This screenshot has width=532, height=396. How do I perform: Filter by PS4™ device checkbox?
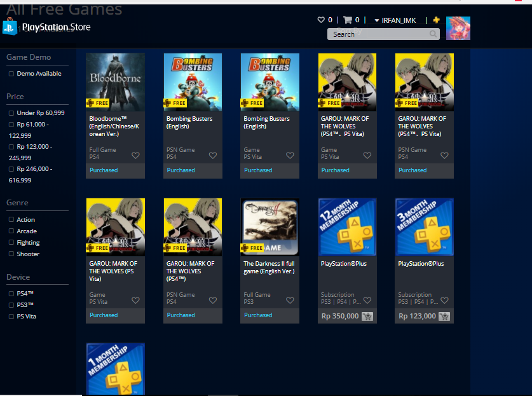tap(11, 294)
